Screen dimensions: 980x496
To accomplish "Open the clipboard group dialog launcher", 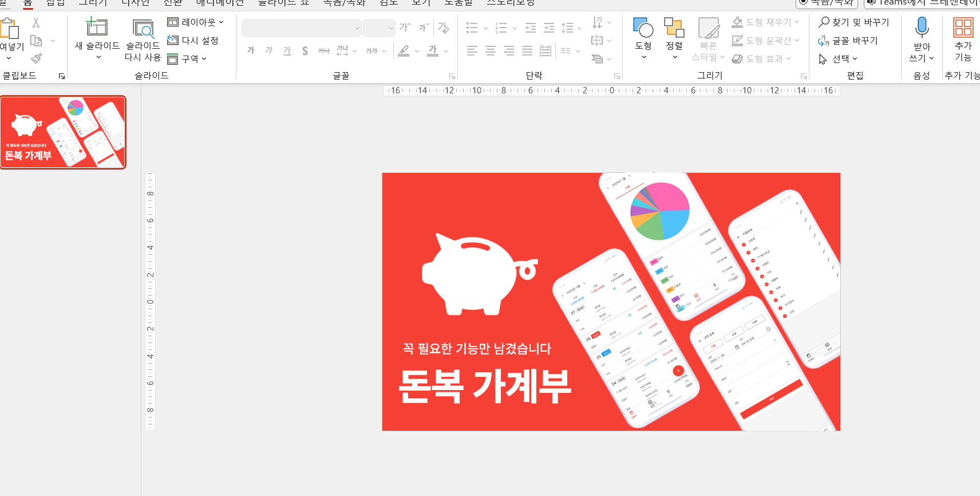I will 62,76.
